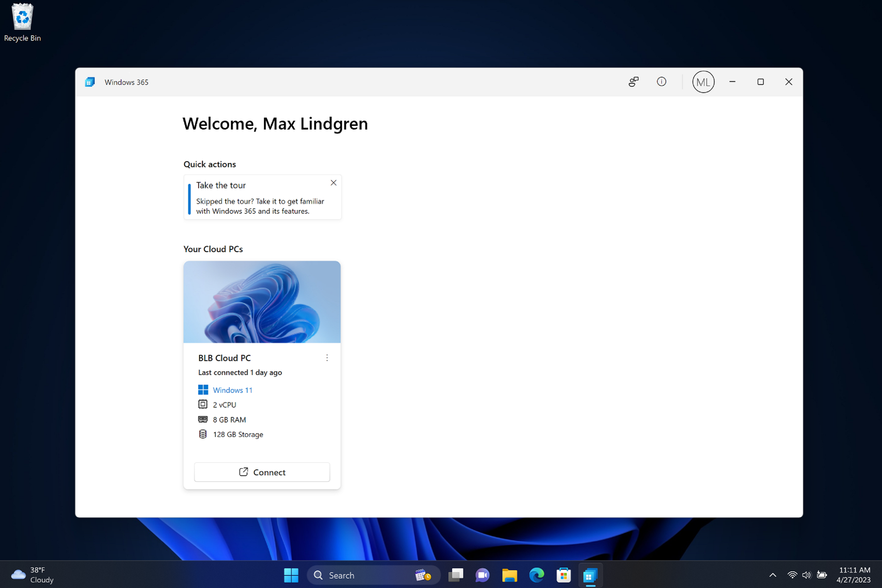Open the info/help icon in Windows 365
Image resolution: width=882 pixels, height=588 pixels.
pos(661,81)
